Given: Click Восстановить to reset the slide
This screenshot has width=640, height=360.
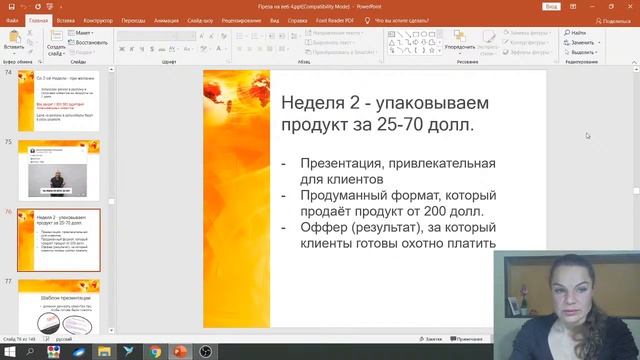Looking at the screenshot, I should coord(88,42).
